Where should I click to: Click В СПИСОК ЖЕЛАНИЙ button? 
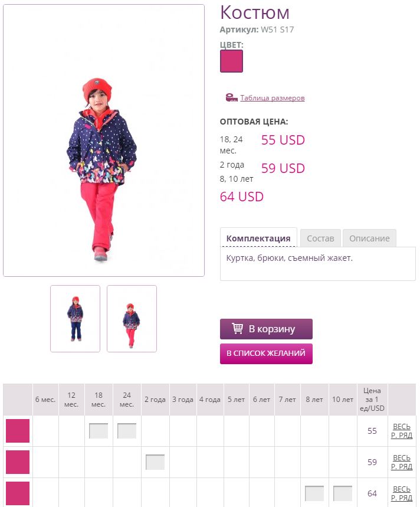tap(266, 354)
